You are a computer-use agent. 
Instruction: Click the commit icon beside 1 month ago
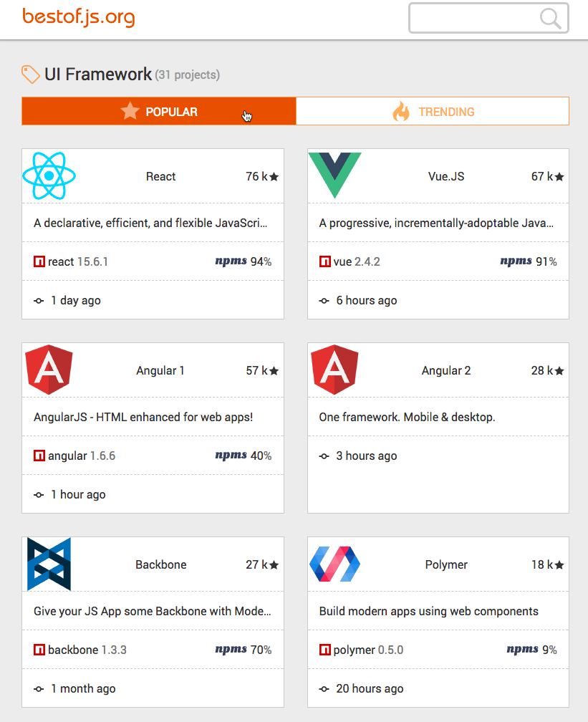[39, 689]
